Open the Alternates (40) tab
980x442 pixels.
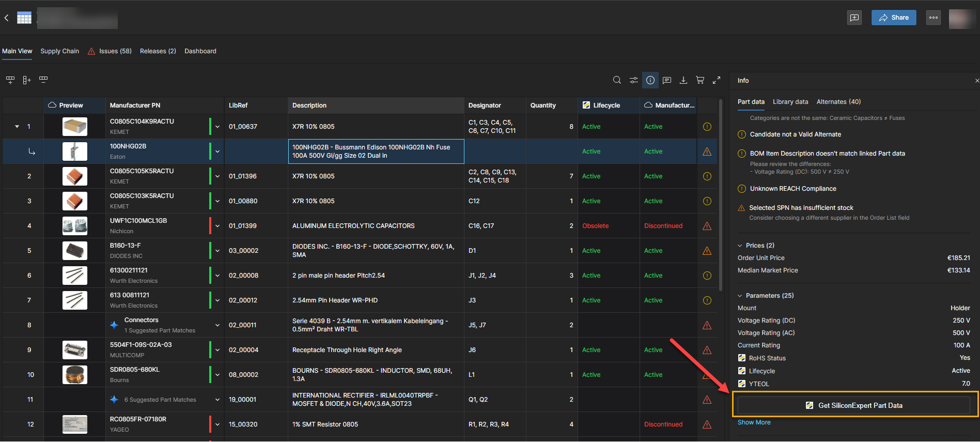[x=838, y=102]
